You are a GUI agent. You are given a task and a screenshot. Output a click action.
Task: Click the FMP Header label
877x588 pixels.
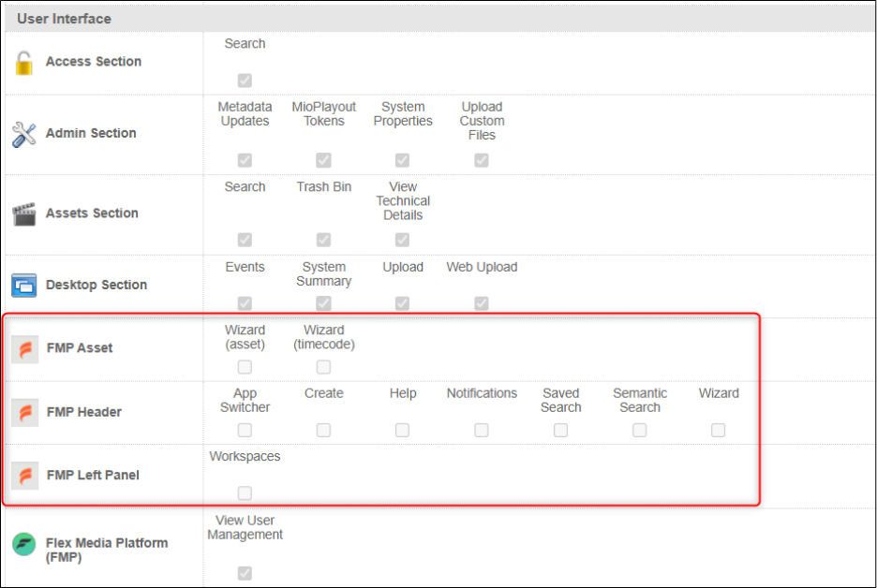[x=84, y=413]
